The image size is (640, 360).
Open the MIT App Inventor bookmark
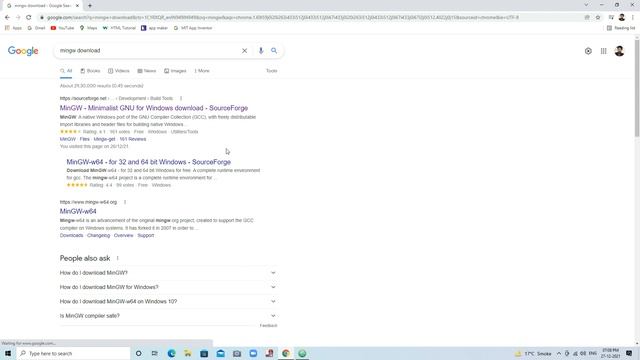(x=193, y=28)
